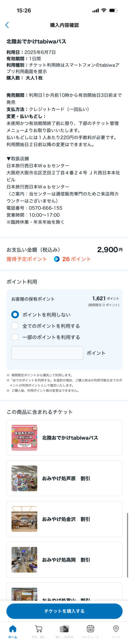Open the cart reservation/purchase tab

[39, 629]
